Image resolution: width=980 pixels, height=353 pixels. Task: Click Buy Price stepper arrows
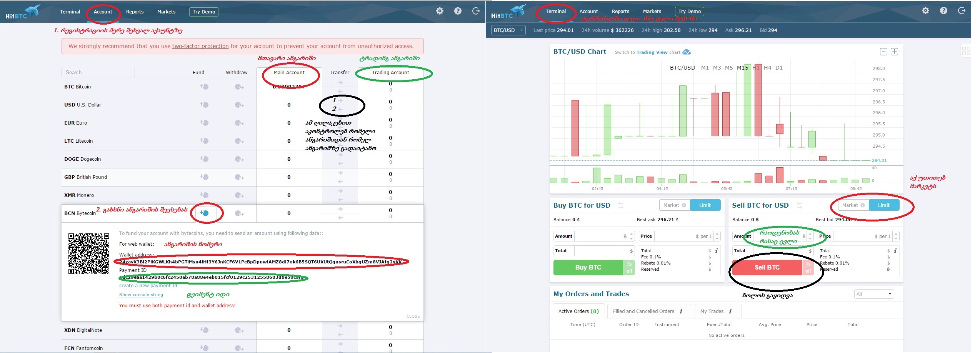(717, 236)
